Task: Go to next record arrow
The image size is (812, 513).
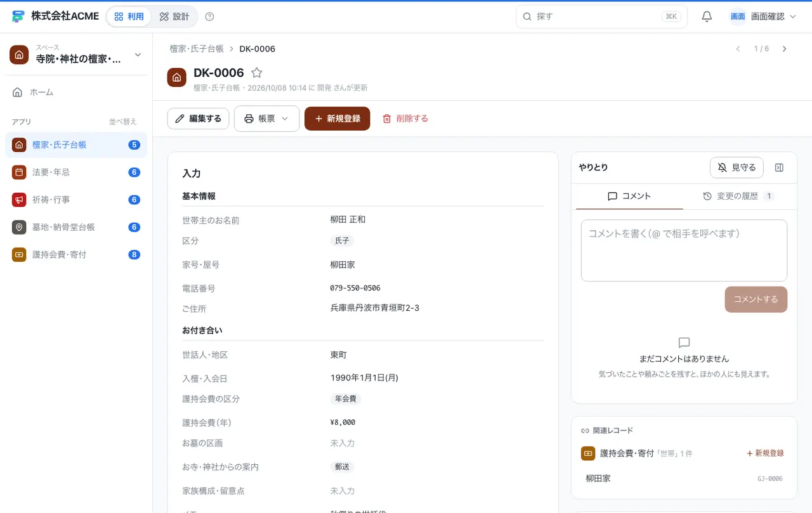Action: (x=785, y=49)
